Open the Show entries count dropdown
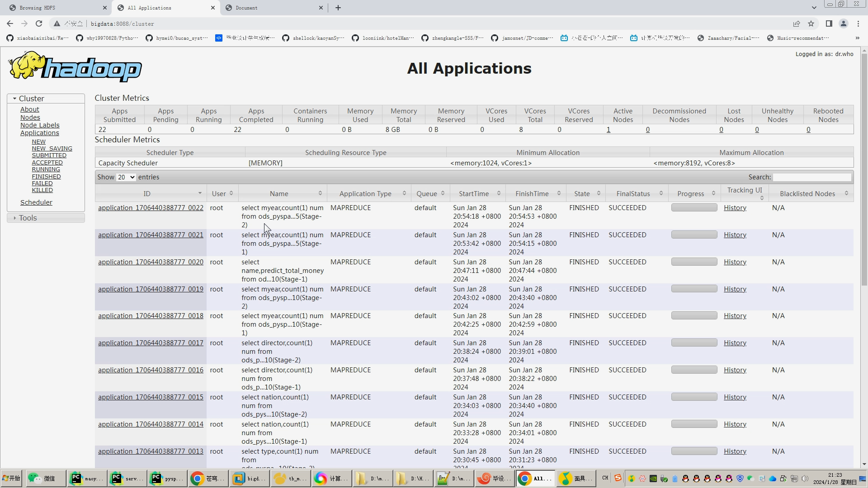Viewport: 868px width, 488px height. coord(126,177)
